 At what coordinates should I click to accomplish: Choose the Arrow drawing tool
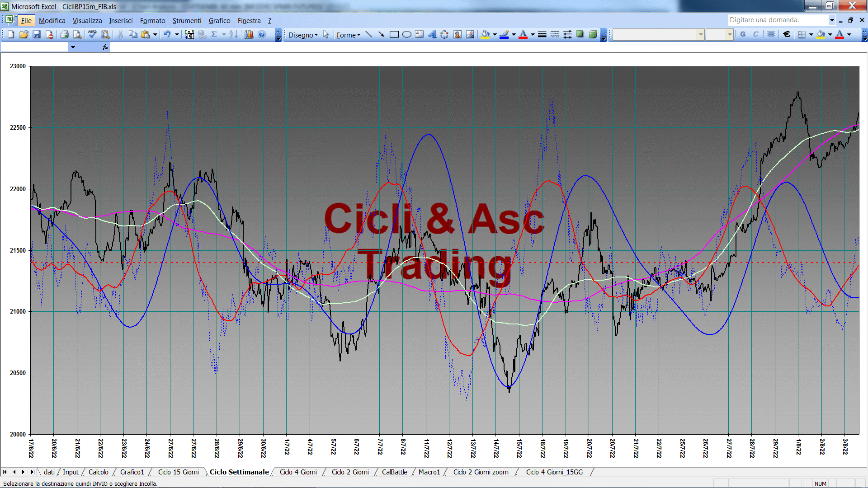(381, 34)
